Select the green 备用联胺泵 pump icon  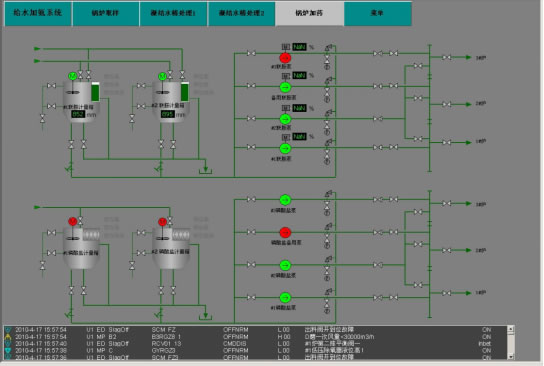pos(285,87)
